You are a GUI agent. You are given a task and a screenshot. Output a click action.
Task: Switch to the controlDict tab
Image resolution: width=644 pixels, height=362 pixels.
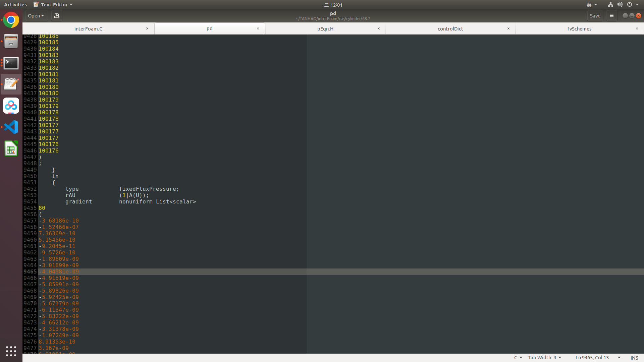point(450,28)
